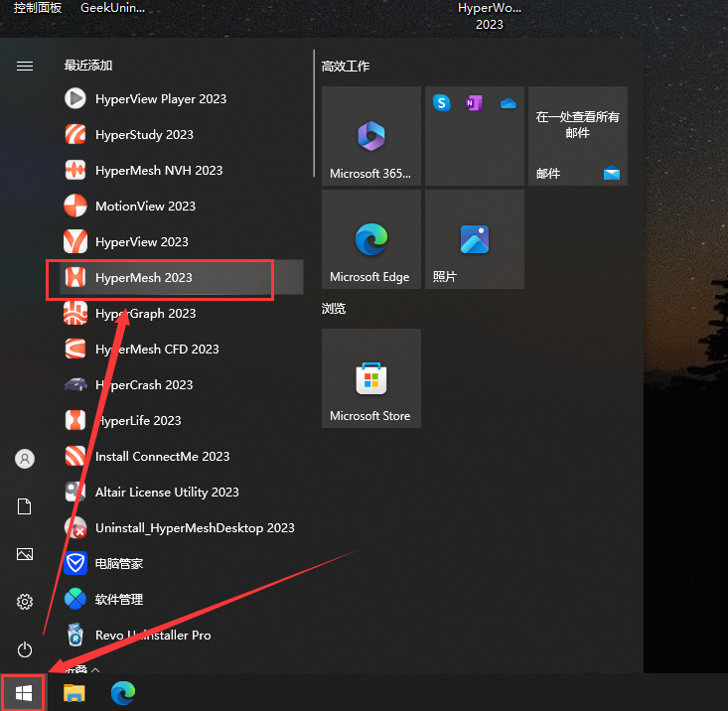Click the Windows Start button

[24, 691]
